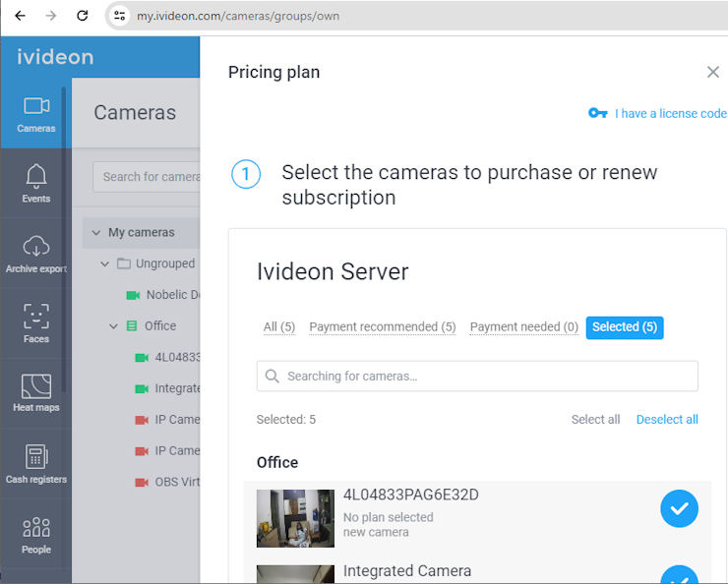Select OBS Virtual camera in tree
This screenshot has height=584, width=728.
click(x=177, y=482)
